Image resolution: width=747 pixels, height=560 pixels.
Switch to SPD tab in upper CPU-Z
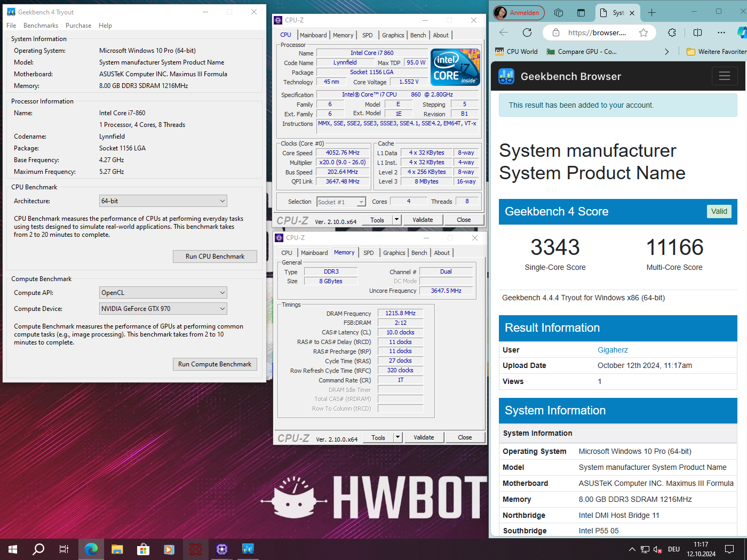(368, 35)
